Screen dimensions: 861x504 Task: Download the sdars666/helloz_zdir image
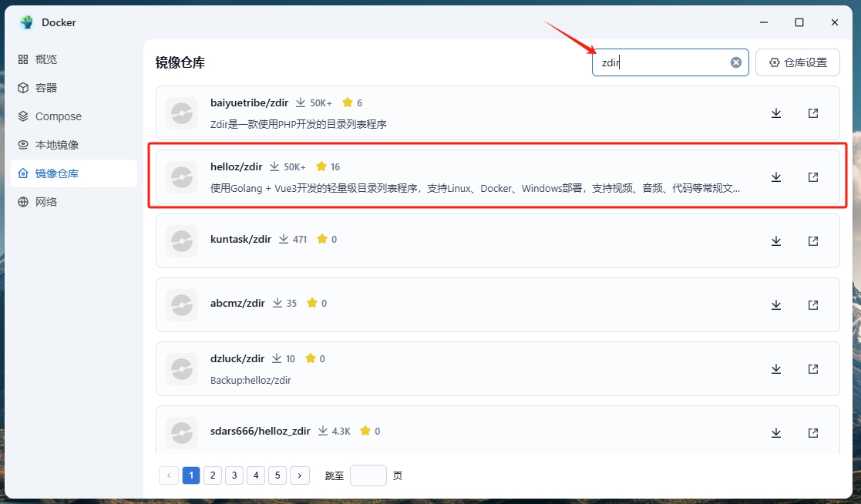[776, 432]
